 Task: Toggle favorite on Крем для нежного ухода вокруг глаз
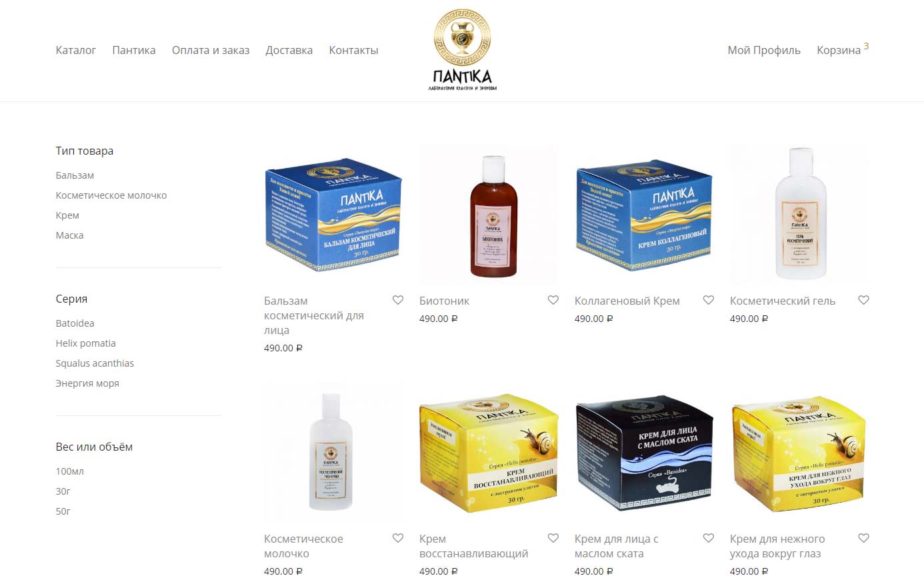coord(864,538)
